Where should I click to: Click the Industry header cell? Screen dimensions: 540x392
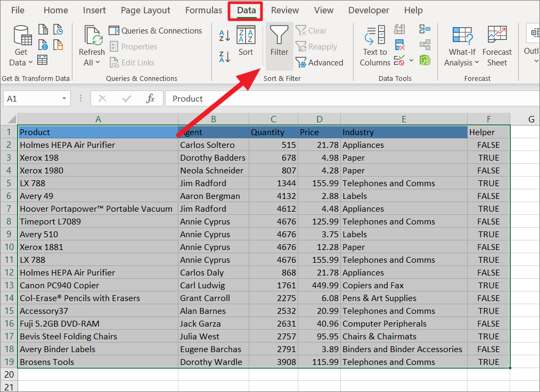404,132
